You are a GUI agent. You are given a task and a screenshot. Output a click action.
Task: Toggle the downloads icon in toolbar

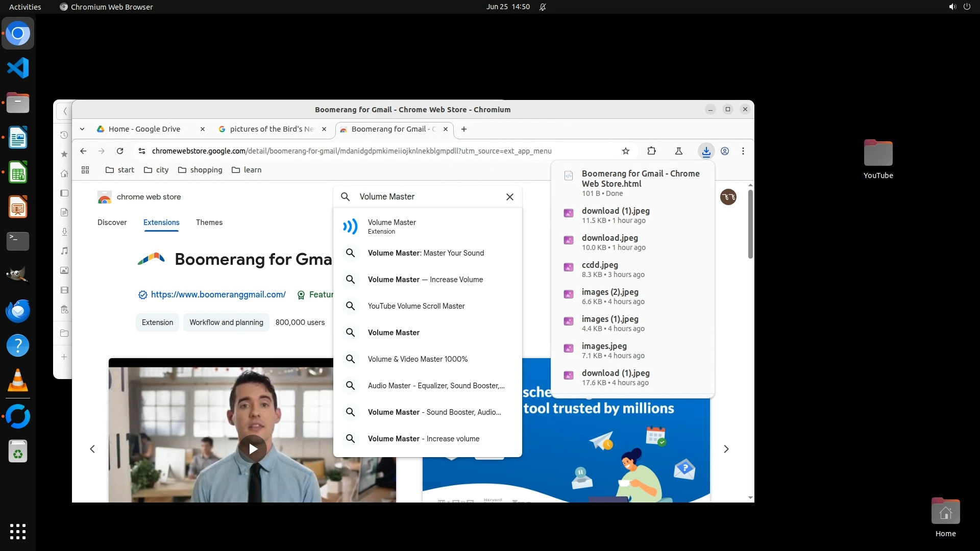click(706, 151)
